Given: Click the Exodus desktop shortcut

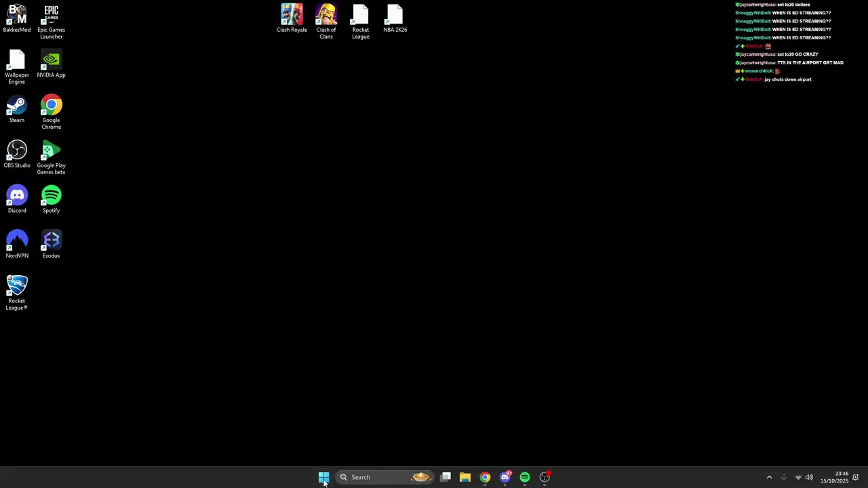Looking at the screenshot, I should [51, 245].
